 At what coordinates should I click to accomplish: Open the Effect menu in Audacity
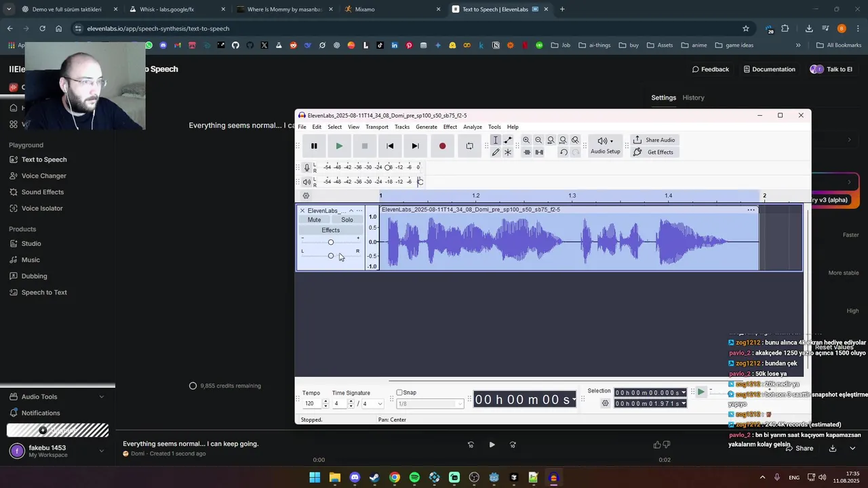pyautogui.click(x=450, y=127)
